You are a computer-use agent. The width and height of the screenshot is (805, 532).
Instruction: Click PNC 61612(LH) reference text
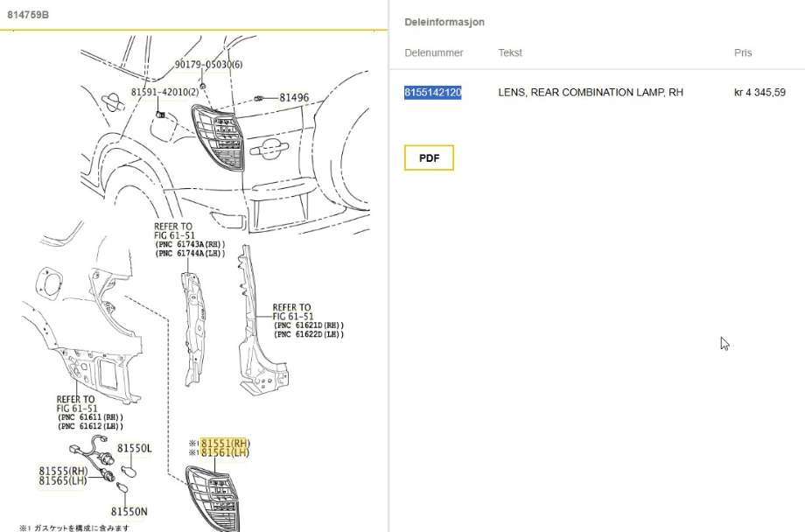tap(90, 426)
